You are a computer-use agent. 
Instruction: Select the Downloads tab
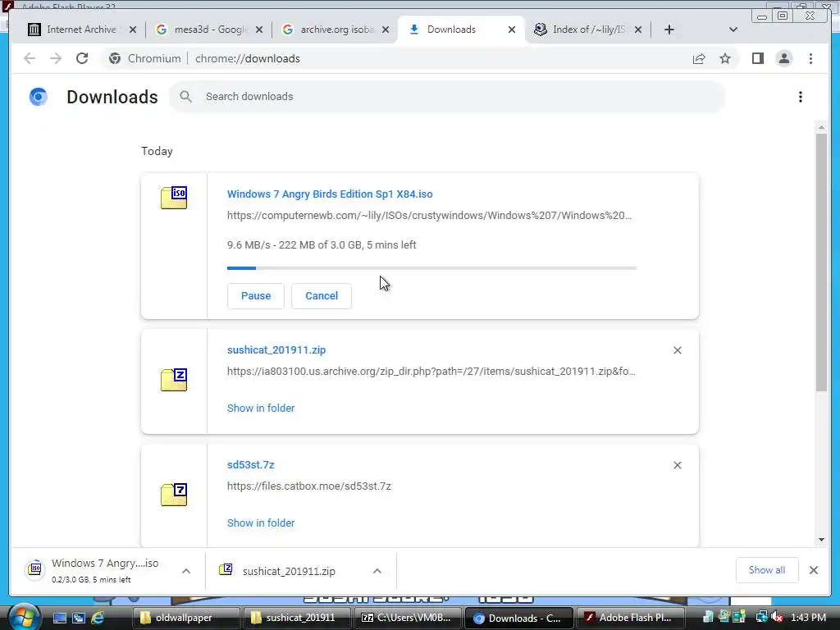coord(462,30)
